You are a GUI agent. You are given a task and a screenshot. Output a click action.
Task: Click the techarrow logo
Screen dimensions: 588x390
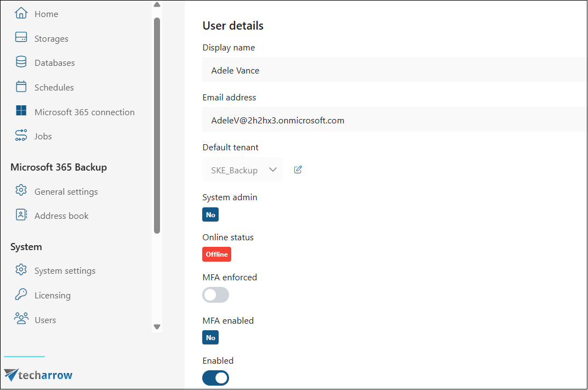click(x=38, y=375)
